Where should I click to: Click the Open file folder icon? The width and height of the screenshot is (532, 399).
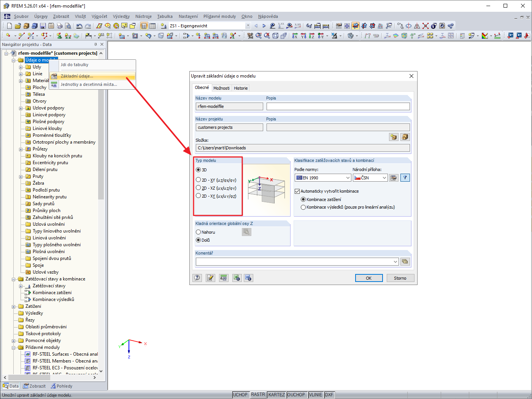click(18, 26)
